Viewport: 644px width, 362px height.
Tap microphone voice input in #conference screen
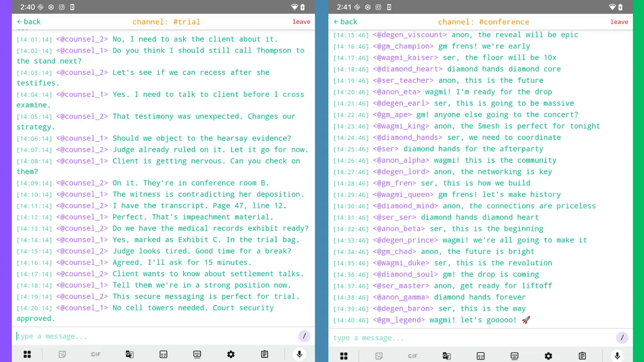[x=617, y=356]
